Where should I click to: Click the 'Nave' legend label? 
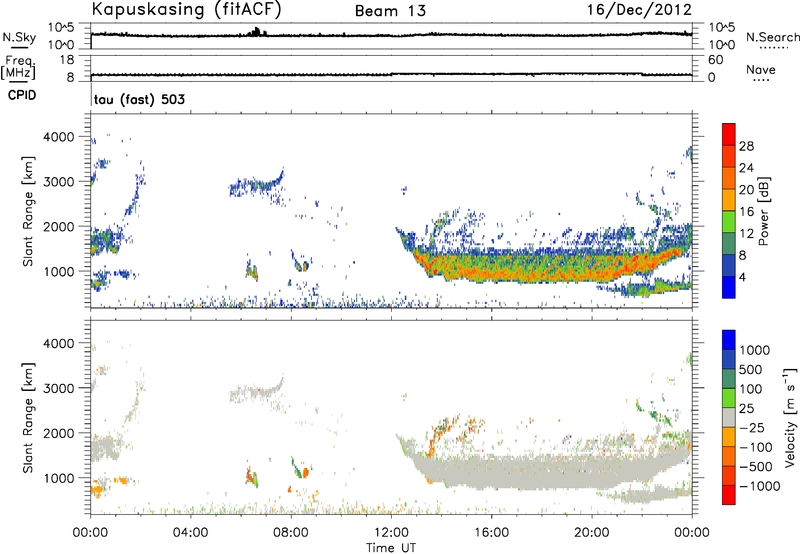[x=761, y=69]
